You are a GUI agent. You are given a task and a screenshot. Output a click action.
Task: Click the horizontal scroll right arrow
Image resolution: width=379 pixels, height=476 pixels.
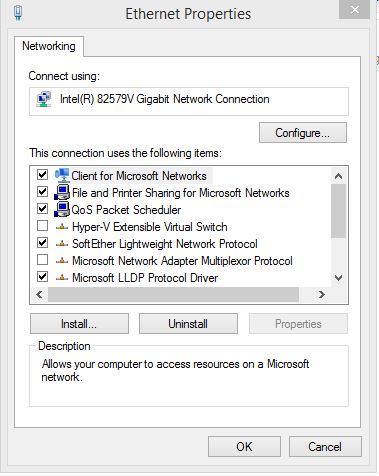pos(322,294)
